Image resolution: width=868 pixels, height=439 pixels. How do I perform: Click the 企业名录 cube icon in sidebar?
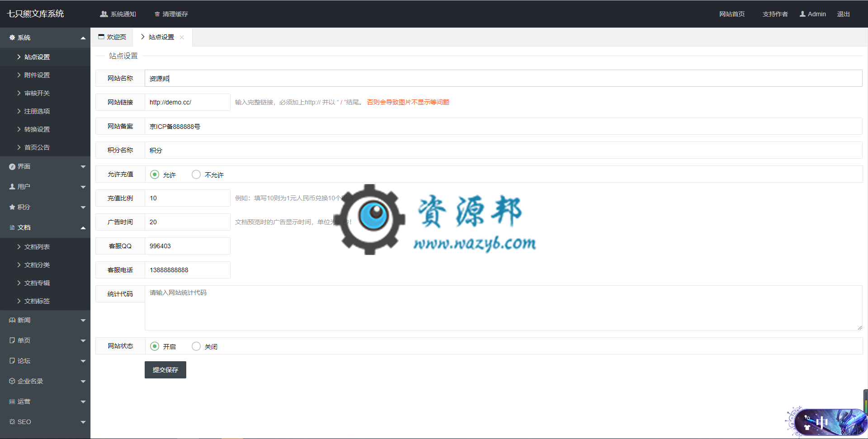pyautogui.click(x=12, y=381)
